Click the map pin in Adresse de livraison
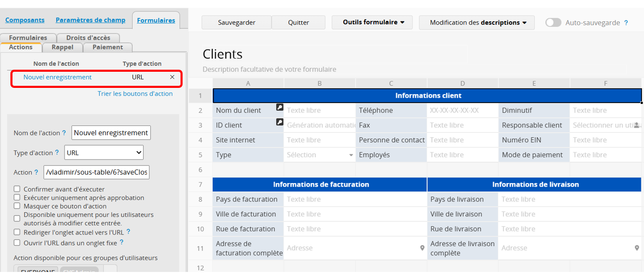The width and height of the screenshot is (644, 273). (637, 249)
